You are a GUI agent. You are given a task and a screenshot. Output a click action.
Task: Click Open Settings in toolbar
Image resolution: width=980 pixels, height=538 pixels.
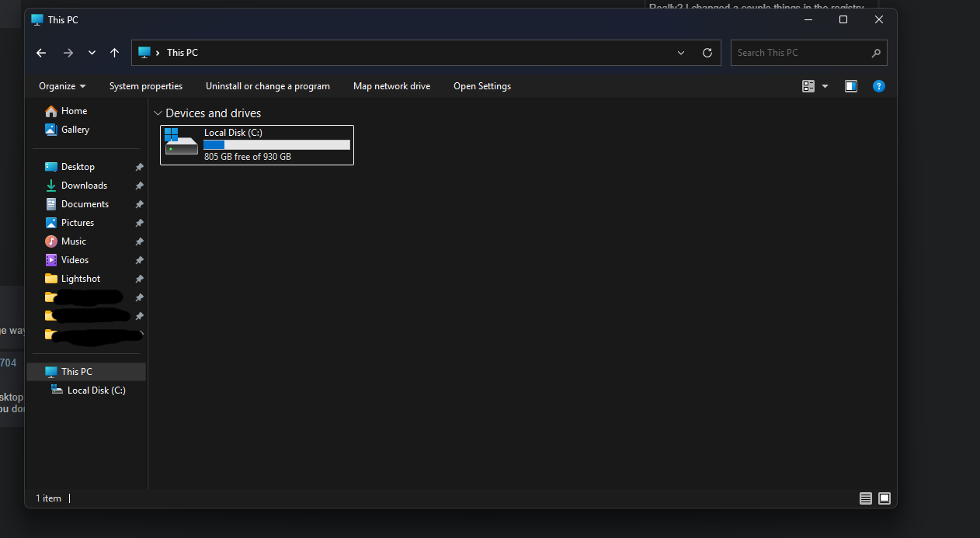tap(482, 86)
